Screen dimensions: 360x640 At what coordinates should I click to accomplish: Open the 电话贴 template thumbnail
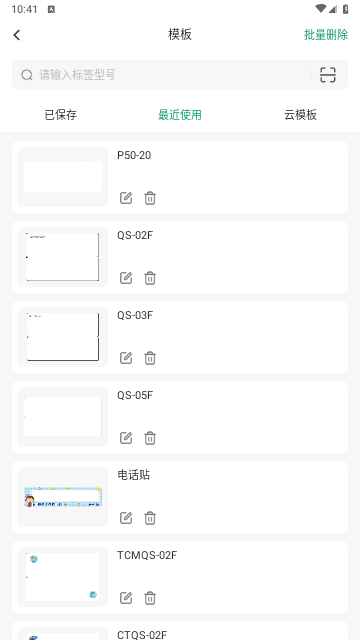(x=63, y=497)
